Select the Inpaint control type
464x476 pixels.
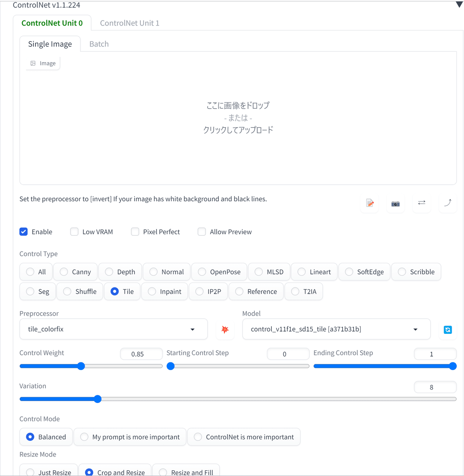click(165, 291)
